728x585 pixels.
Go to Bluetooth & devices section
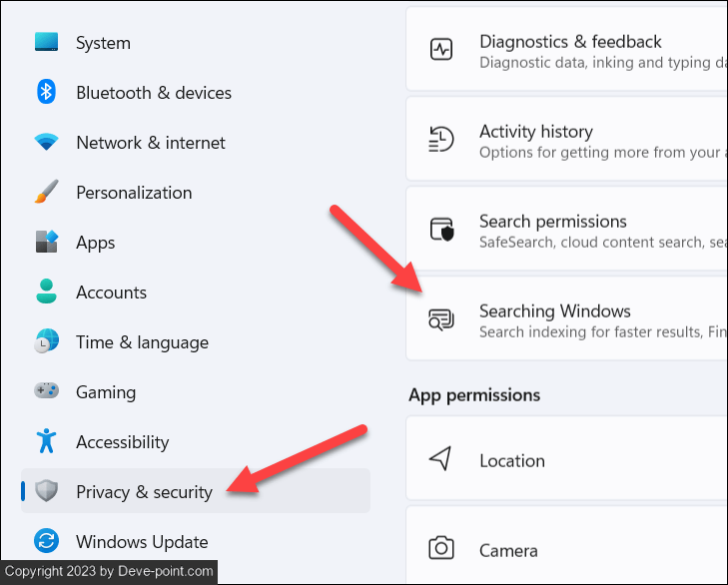[154, 92]
